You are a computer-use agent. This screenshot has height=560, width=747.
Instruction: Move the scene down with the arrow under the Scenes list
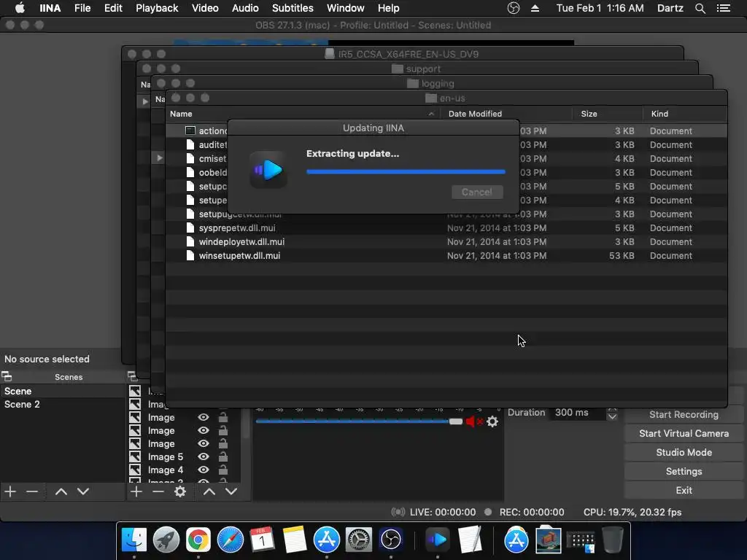[x=83, y=491]
